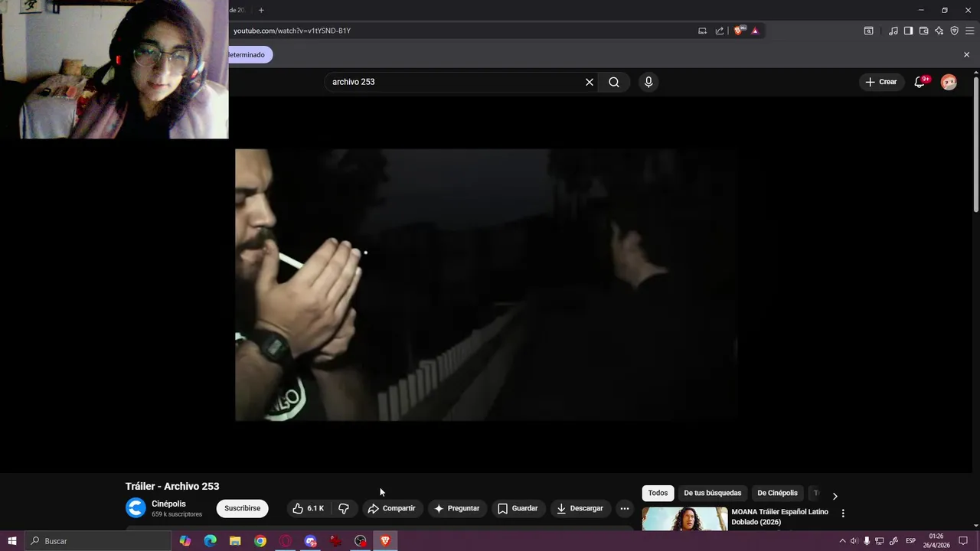Open Brave Rewards triangle icon
Screen dimensions: 980x551
coord(755,31)
